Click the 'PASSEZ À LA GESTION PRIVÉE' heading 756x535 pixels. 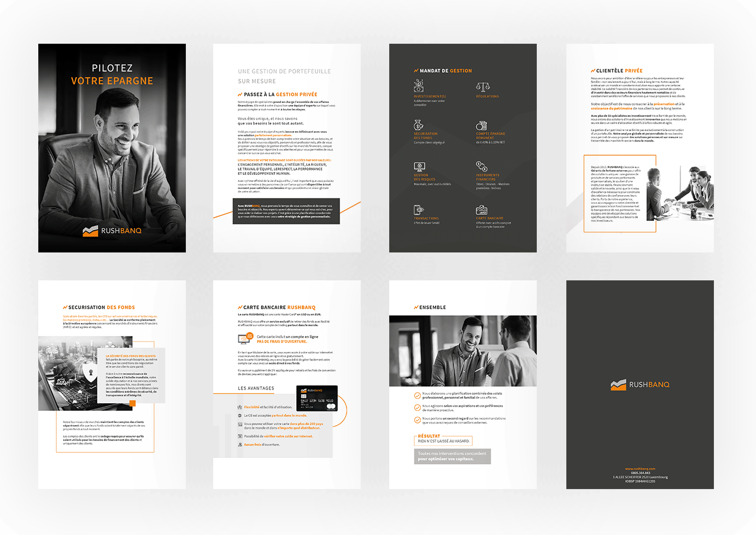click(x=280, y=94)
